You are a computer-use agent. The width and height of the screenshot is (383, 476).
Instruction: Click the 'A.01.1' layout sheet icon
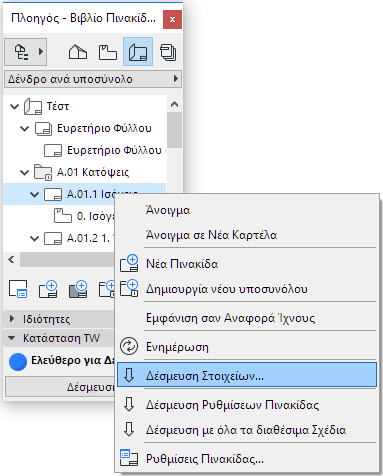point(53,194)
